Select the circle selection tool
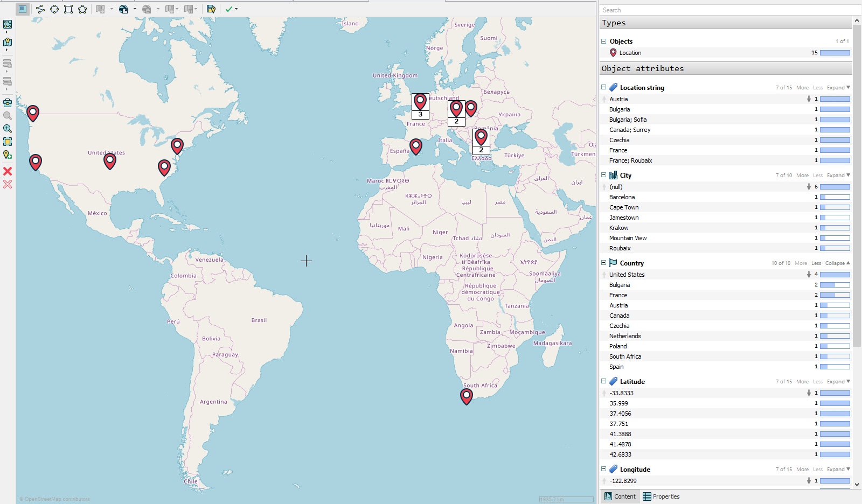The image size is (862, 504). click(54, 9)
